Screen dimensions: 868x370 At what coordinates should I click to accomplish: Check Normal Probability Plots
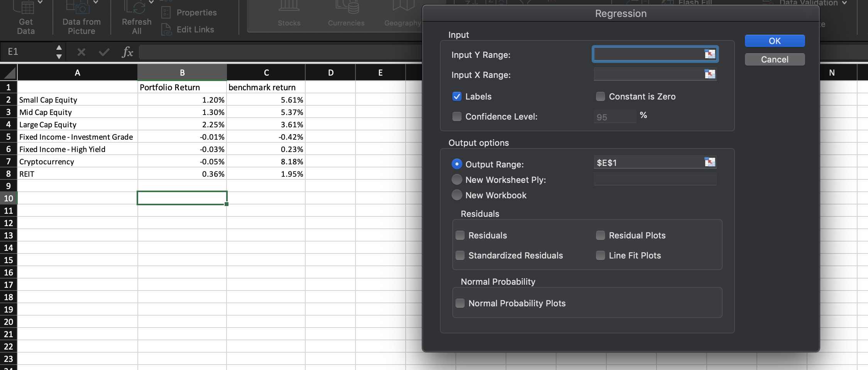click(460, 303)
